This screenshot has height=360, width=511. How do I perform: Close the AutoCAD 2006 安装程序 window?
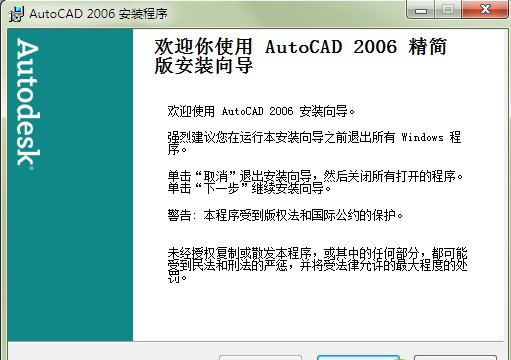[x=485, y=9]
